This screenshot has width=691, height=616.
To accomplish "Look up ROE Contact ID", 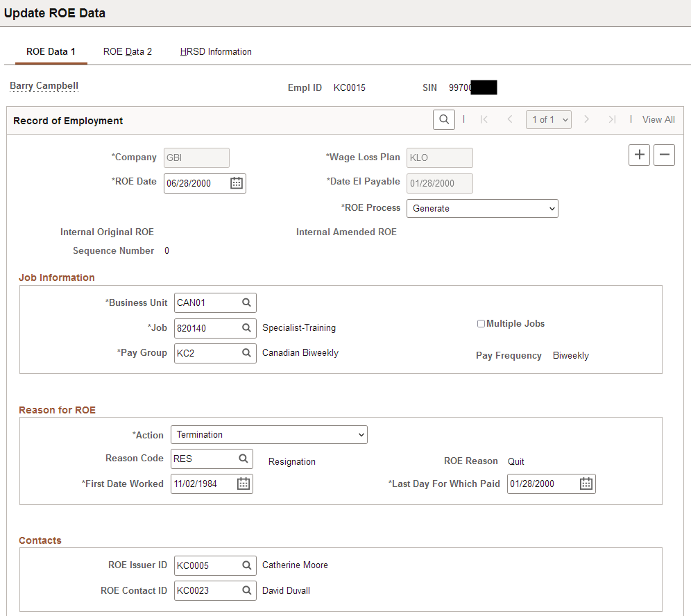I will click(246, 590).
